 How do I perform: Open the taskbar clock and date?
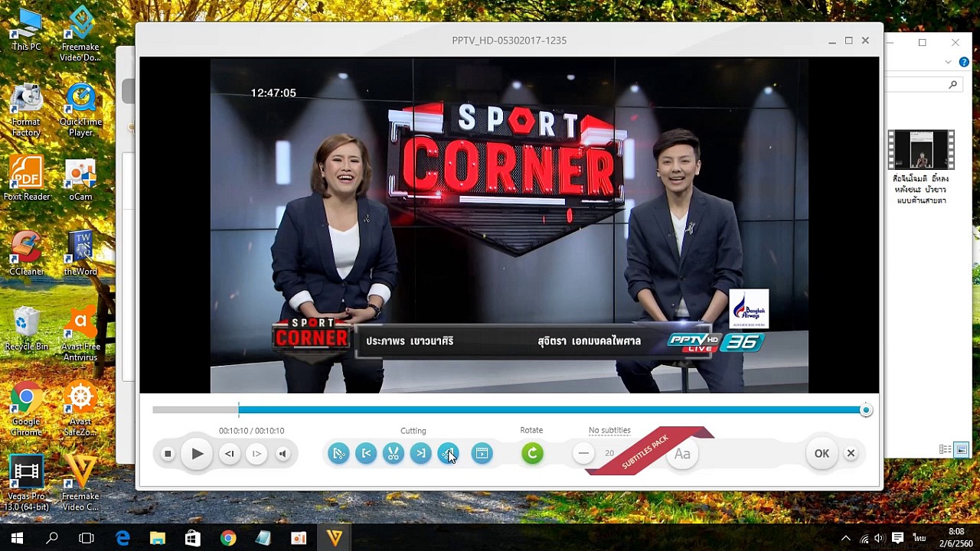(956, 537)
